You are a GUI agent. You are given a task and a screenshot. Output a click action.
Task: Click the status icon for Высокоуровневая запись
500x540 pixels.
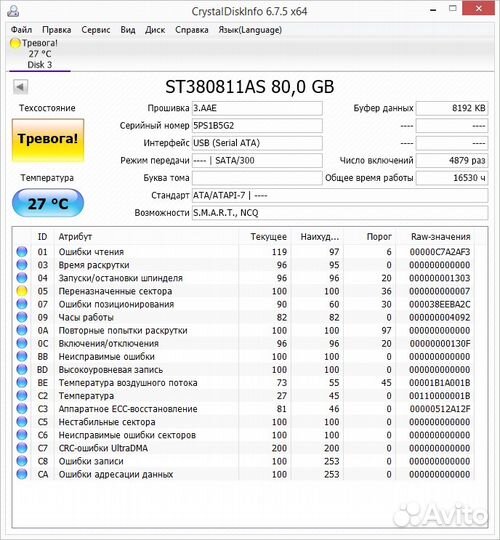(x=22, y=369)
